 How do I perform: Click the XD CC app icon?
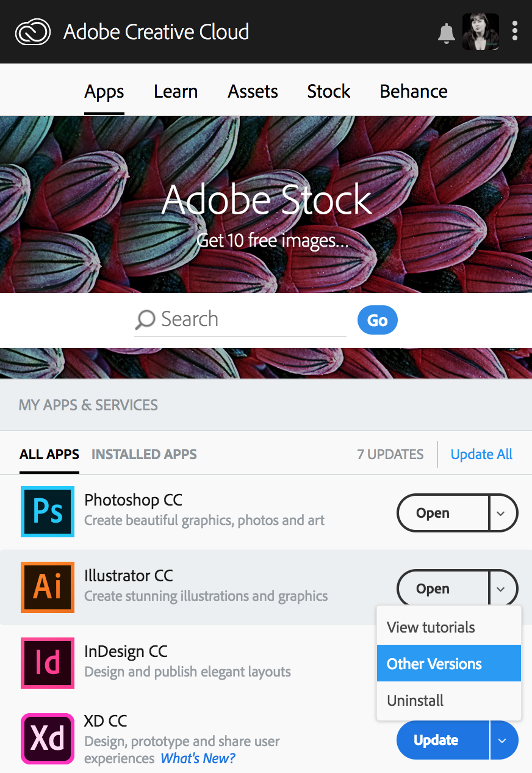48,739
